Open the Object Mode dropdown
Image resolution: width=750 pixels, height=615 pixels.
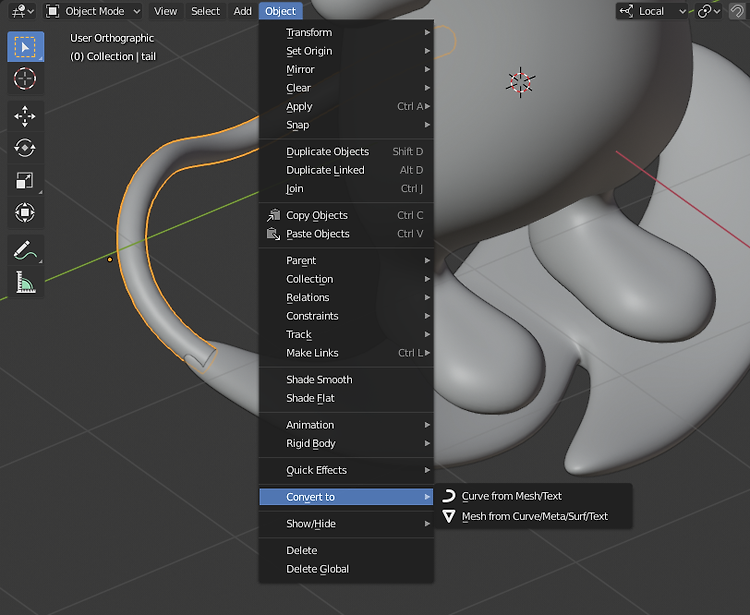coord(93,11)
